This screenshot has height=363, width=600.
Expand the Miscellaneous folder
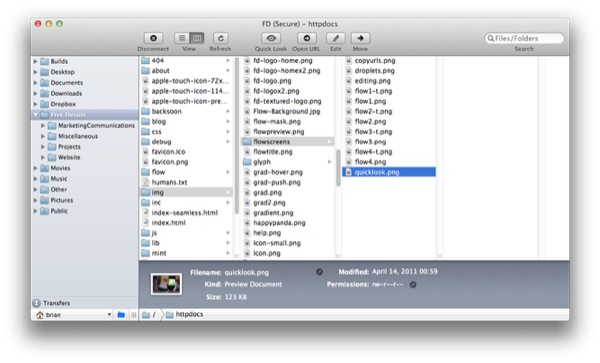point(43,136)
